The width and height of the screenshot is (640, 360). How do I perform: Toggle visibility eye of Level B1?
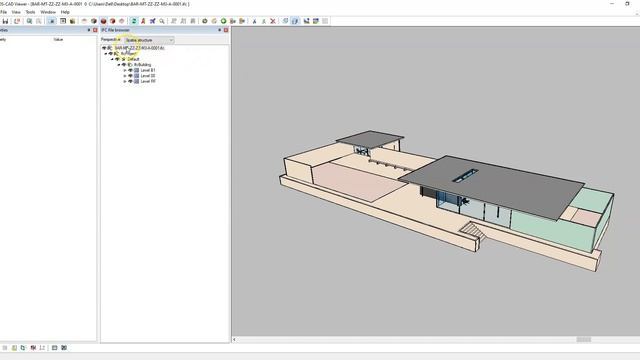[131, 70]
